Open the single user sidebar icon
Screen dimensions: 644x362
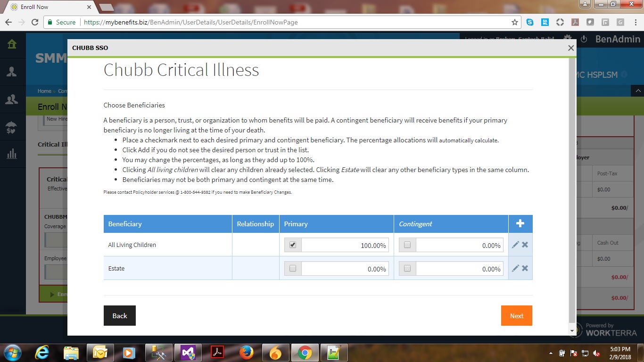(x=12, y=72)
